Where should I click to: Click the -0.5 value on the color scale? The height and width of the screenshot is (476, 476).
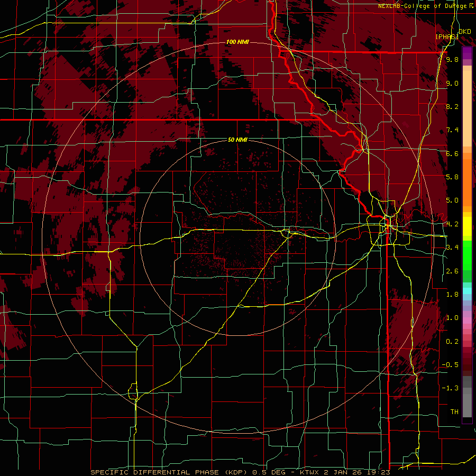[450, 365]
